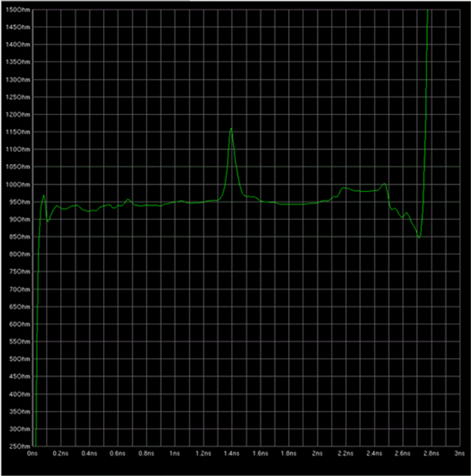This screenshot has width=471, height=476.
Task: Select the 2.2ns time axis label
Action: click(345, 453)
